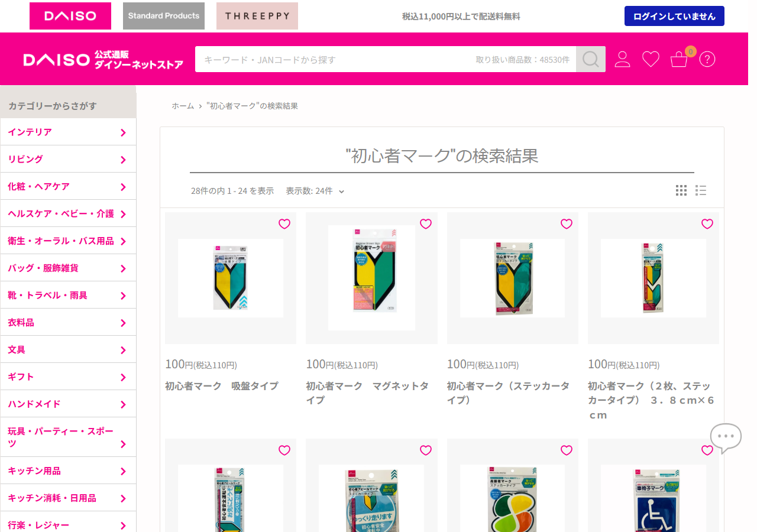Open the ギフト category
This screenshot has height=532, width=757.
tap(68, 377)
